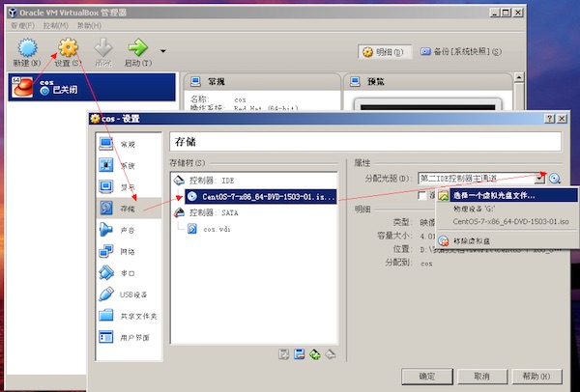
Task: Click the 帮助(H) button in settings dialog
Action: click(x=536, y=377)
